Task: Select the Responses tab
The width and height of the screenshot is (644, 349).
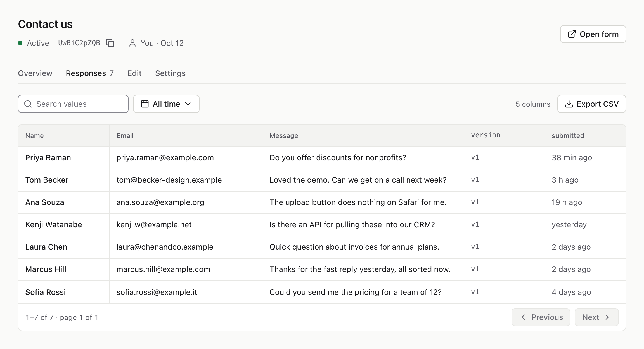Action: pyautogui.click(x=90, y=73)
